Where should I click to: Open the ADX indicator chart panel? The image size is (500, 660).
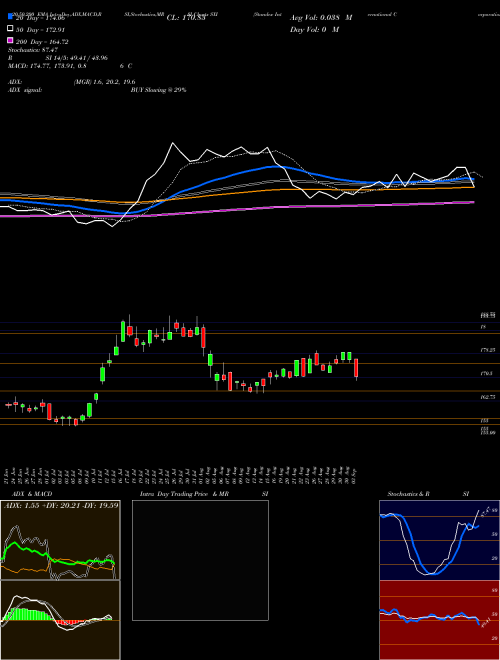click(x=60, y=540)
